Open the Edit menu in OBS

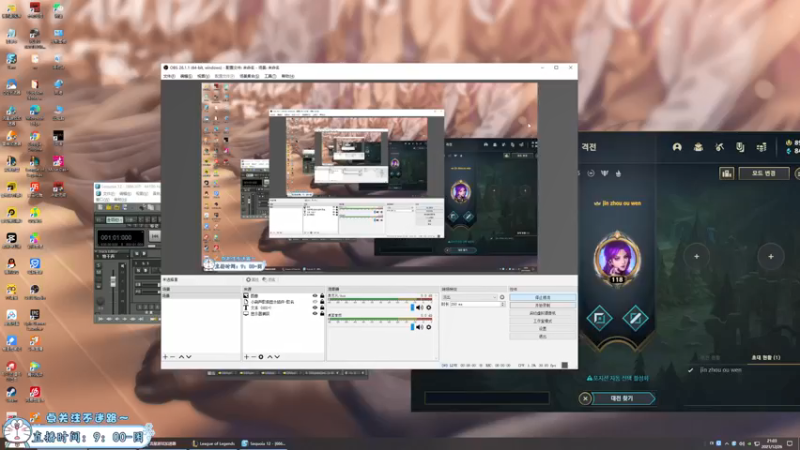(186, 77)
